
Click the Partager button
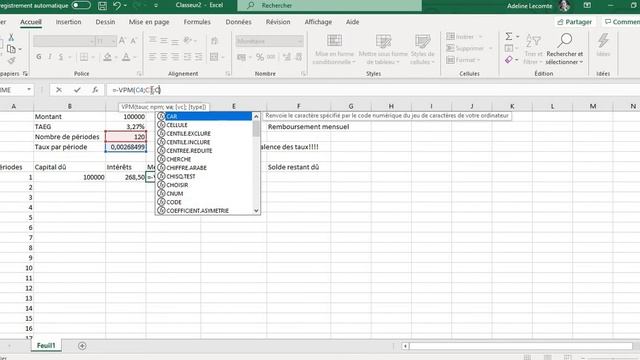pyautogui.click(x=575, y=22)
